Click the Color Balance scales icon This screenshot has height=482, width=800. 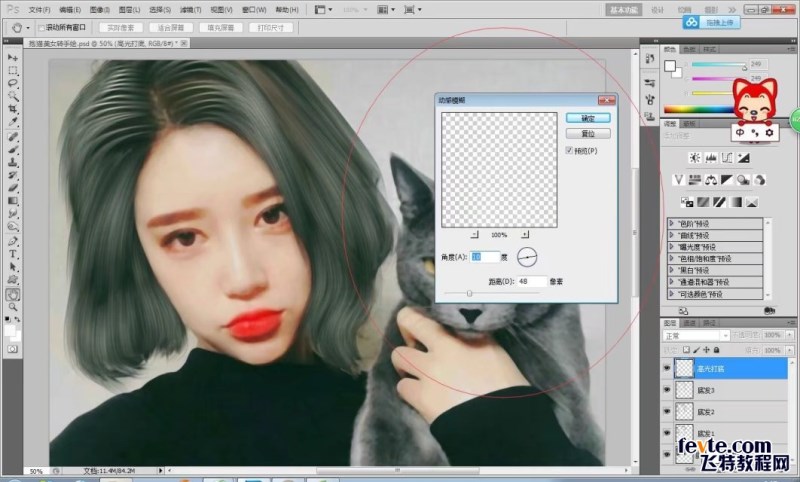pos(709,180)
